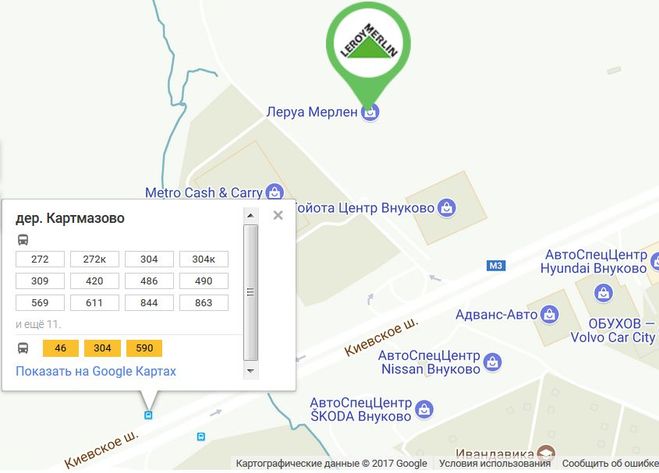The image size is (659, 473).
Task: Click the Адванс-Авто shop marker
Action: click(549, 314)
